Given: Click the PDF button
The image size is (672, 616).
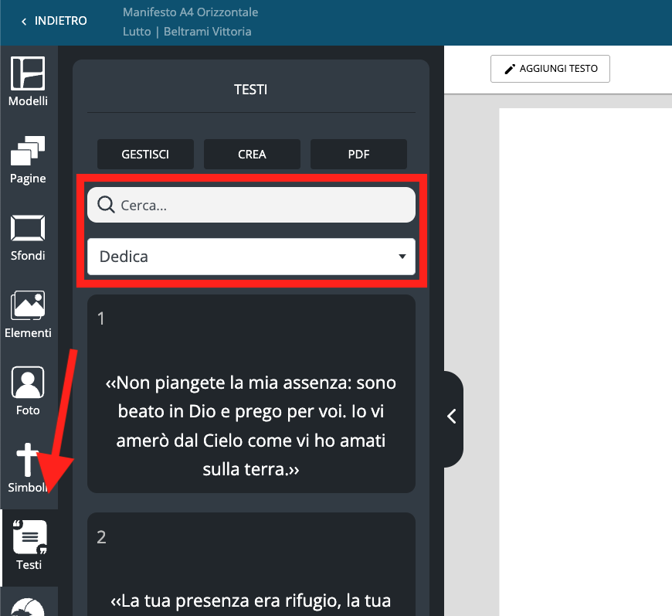Looking at the screenshot, I should [x=358, y=154].
